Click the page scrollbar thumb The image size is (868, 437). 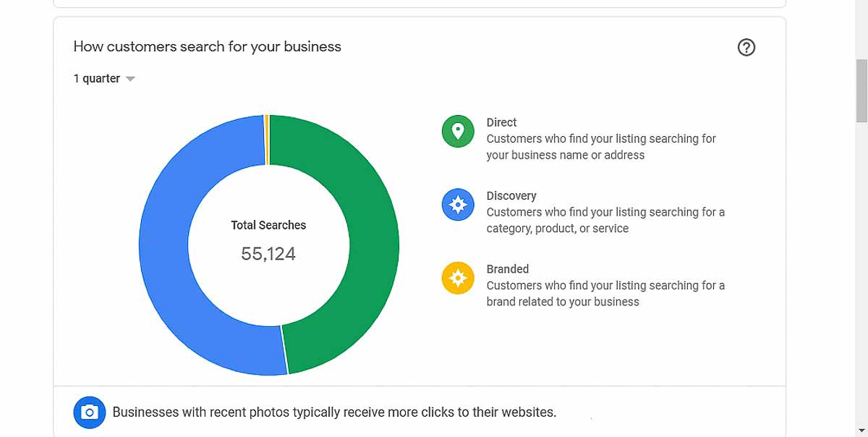pos(861,90)
